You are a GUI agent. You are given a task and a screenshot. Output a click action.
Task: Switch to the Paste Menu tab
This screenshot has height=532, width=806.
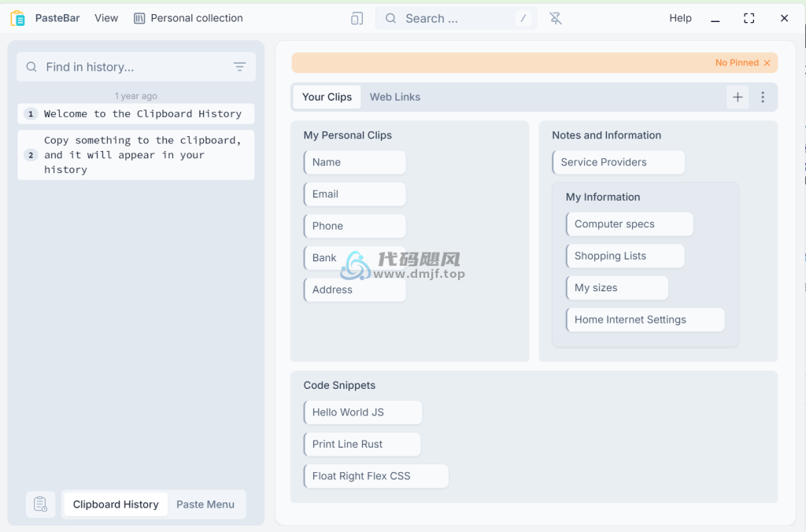point(205,504)
